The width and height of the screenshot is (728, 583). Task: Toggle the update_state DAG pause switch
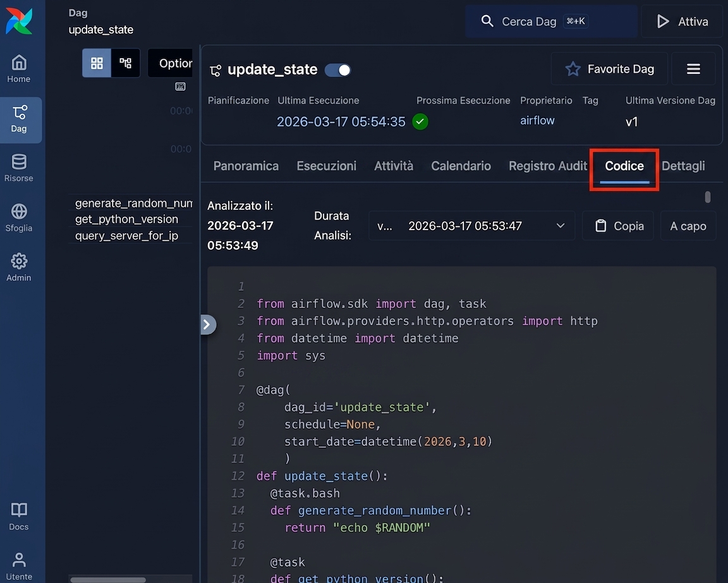pyautogui.click(x=337, y=70)
